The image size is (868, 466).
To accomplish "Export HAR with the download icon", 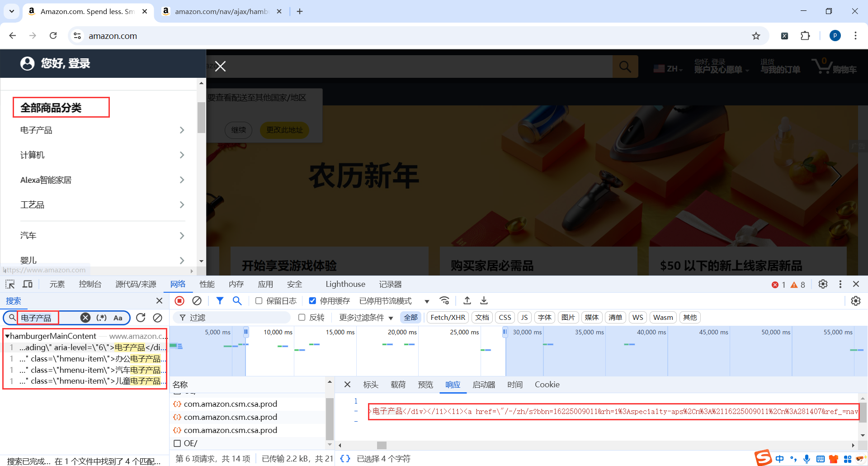I will pos(484,301).
